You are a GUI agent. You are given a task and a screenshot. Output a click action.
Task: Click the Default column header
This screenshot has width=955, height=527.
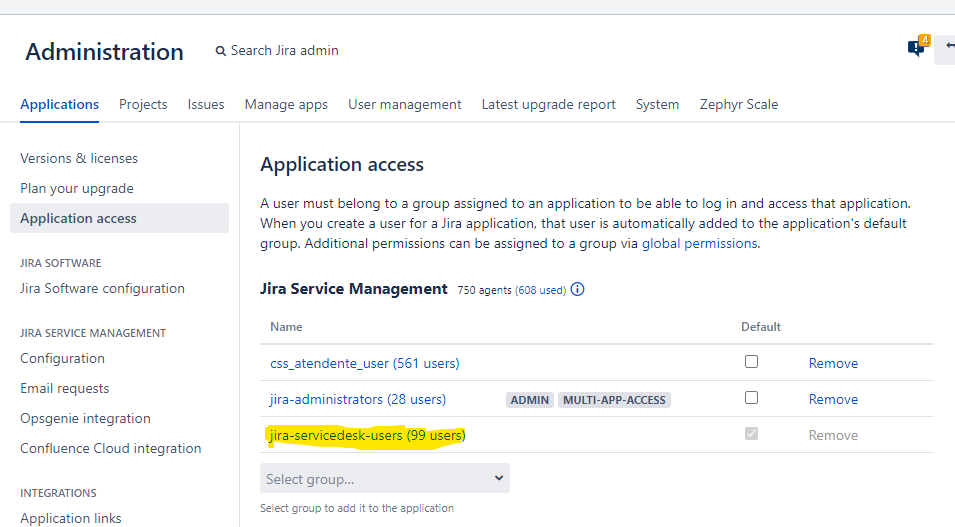click(761, 327)
